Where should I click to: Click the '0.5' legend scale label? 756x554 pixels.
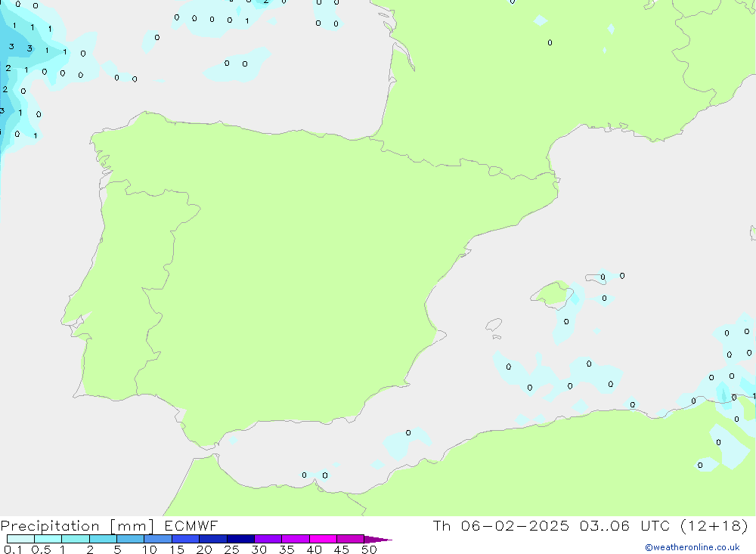(x=41, y=549)
